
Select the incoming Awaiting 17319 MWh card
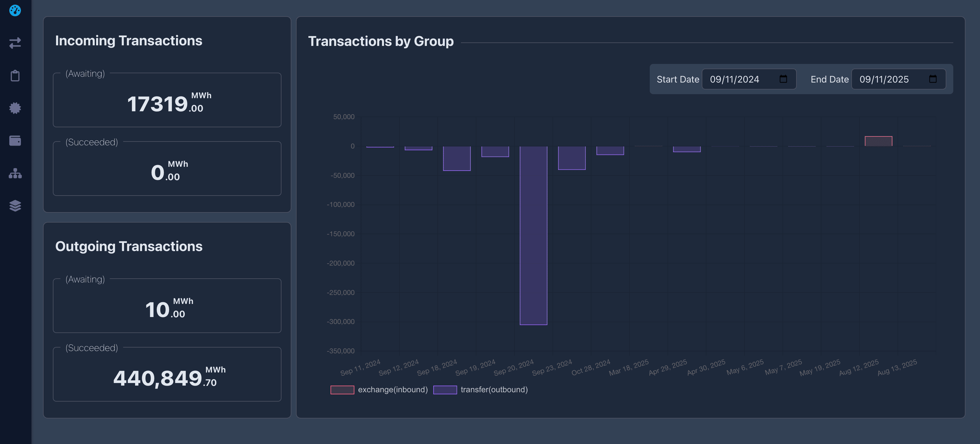click(167, 100)
